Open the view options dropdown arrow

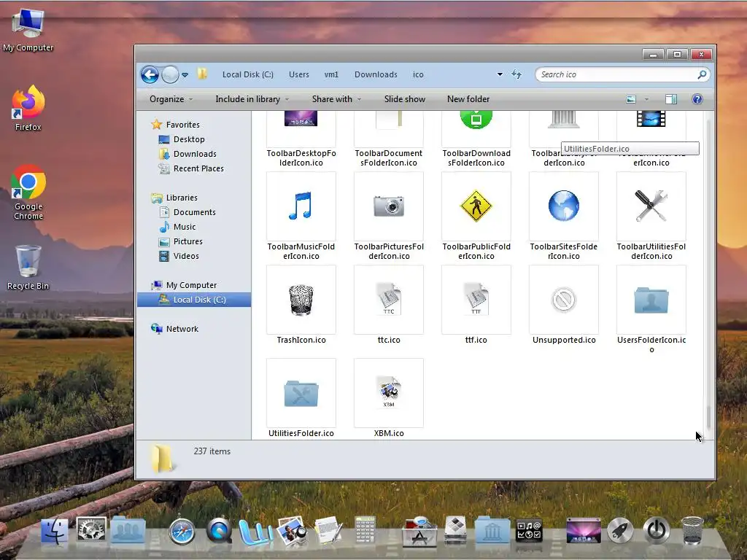(646, 99)
